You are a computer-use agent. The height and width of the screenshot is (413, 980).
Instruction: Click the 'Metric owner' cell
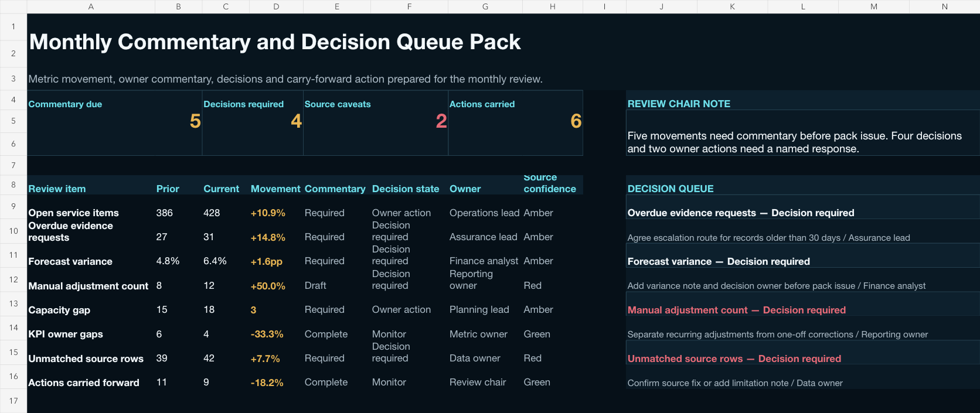pyautogui.click(x=478, y=334)
